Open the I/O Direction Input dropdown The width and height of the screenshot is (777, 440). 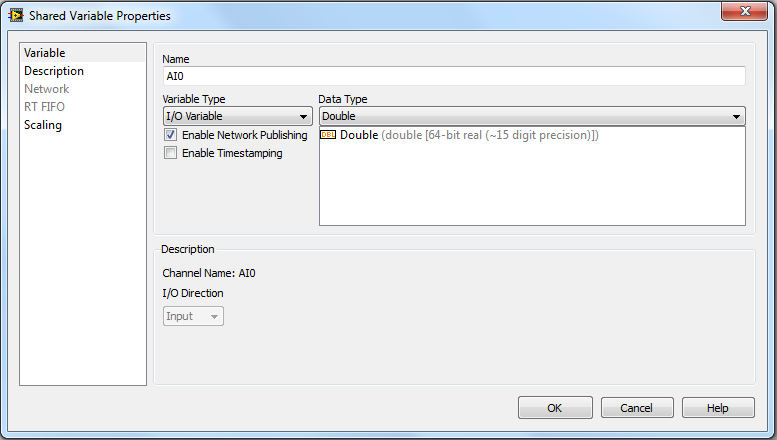coord(193,316)
